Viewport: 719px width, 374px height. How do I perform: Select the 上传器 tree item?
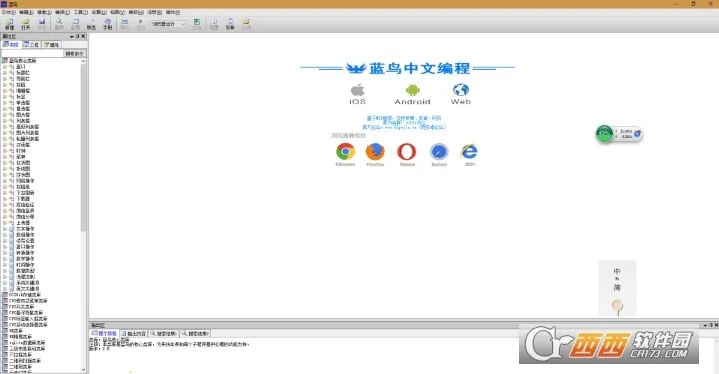pyautogui.click(x=23, y=223)
